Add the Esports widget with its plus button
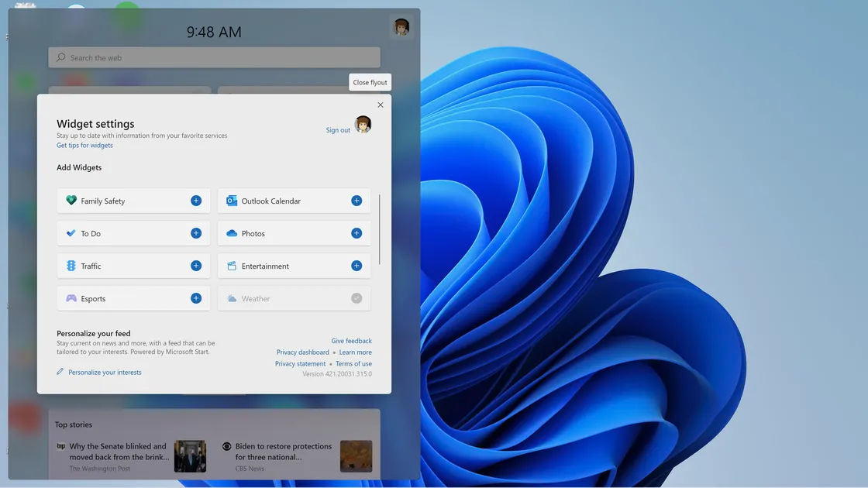Image resolution: width=868 pixels, height=488 pixels. tap(196, 298)
